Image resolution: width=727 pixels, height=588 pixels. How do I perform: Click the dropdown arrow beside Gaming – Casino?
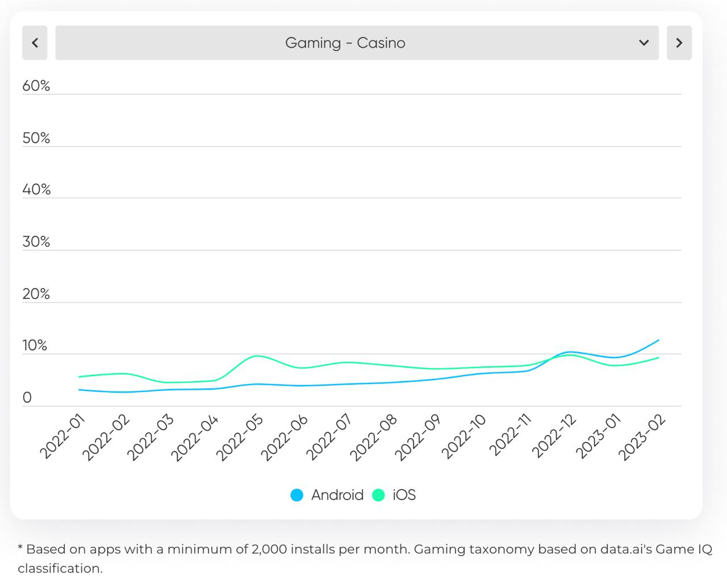644,43
